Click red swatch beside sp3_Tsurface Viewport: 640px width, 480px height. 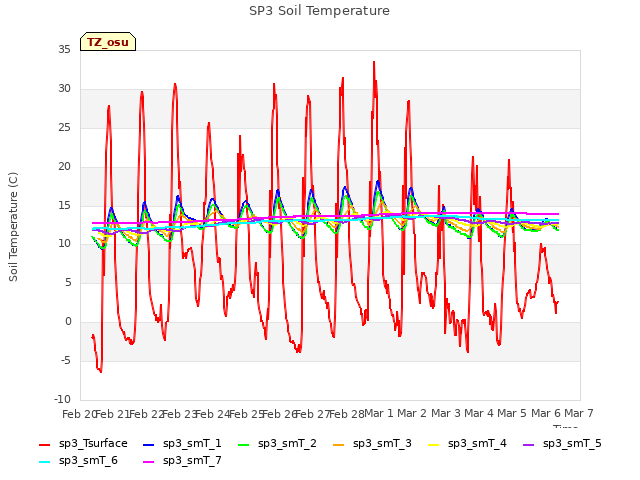tap(44, 445)
